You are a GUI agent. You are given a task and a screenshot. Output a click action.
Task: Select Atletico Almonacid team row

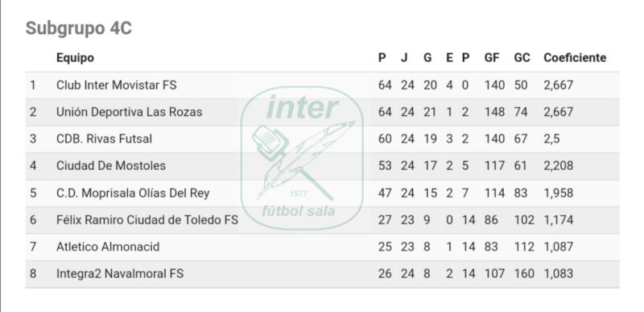(323, 247)
